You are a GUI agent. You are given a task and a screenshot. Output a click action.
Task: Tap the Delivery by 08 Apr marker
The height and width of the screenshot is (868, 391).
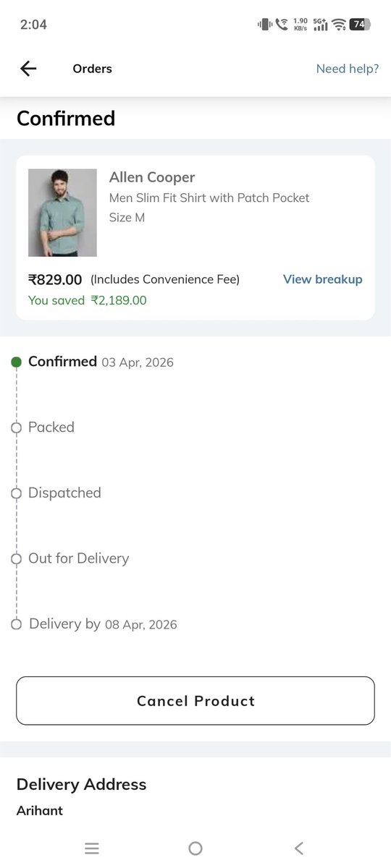tap(17, 624)
